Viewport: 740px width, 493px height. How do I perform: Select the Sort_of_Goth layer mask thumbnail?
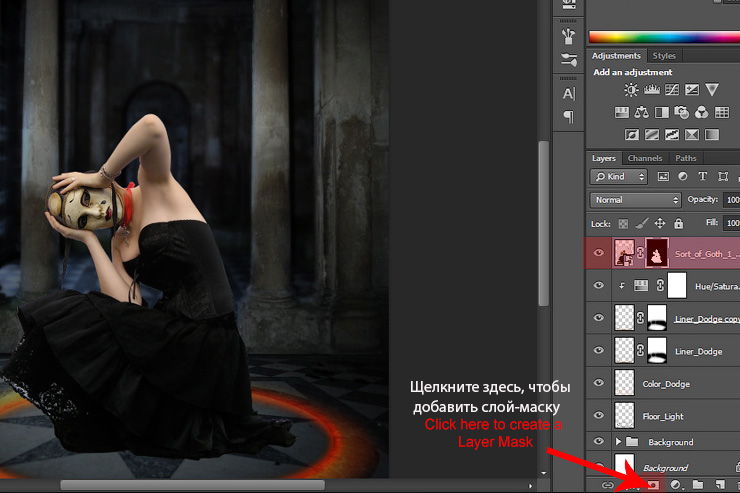click(x=657, y=254)
